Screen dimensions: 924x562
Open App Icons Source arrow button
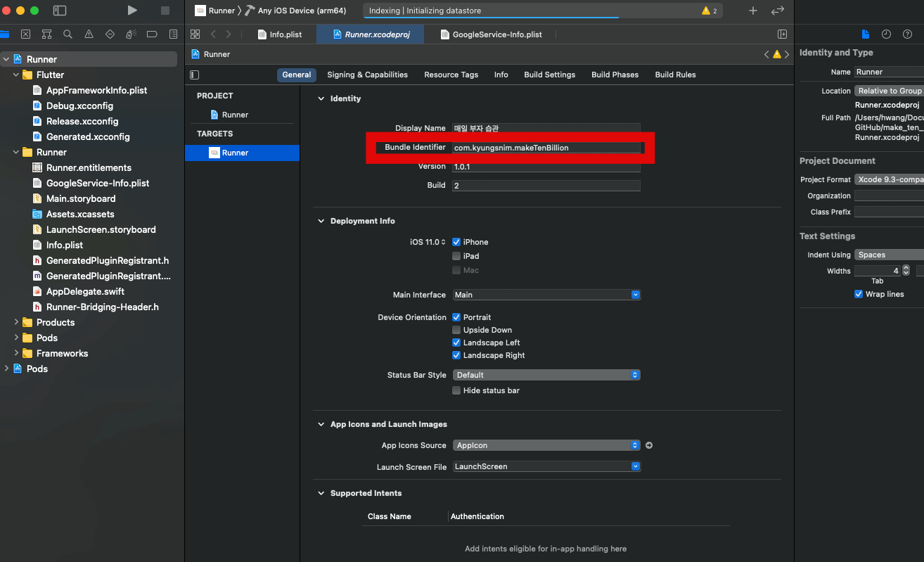tap(649, 445)
